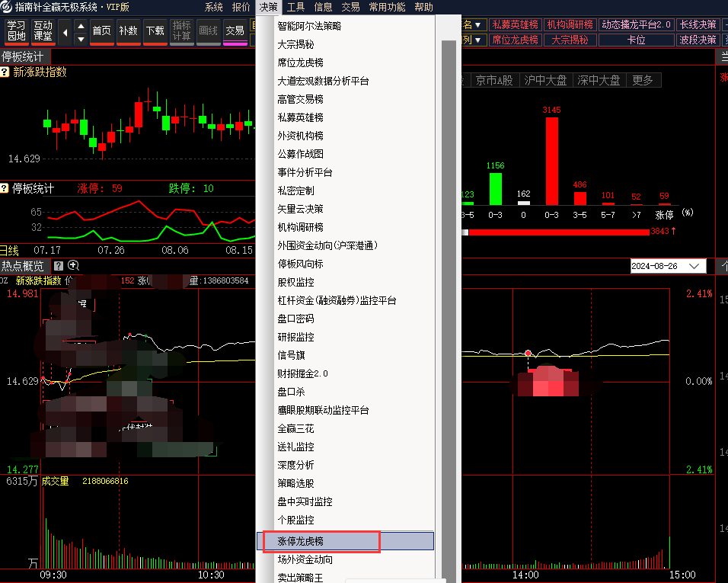Screen dimensions: 728x583
Task: Click the 首页 toolbar button
Action: (x=101, y=31)
